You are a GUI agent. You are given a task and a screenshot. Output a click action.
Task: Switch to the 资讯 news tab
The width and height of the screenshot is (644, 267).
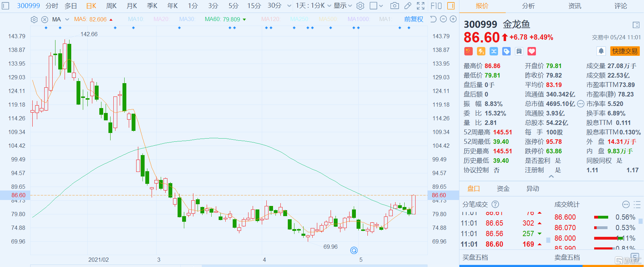575,6
